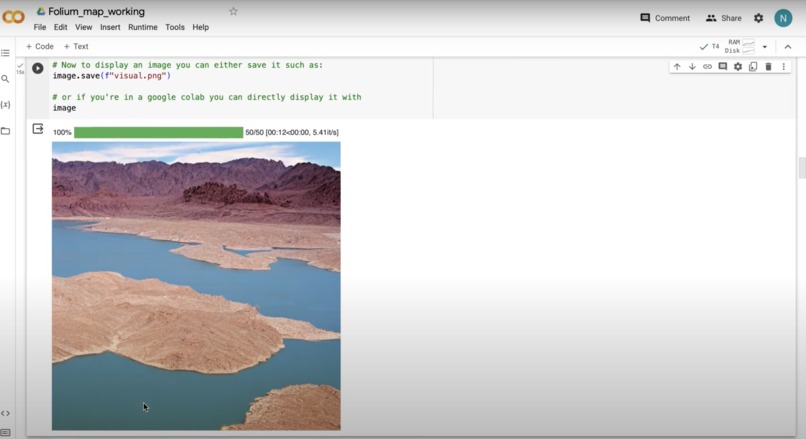
Task: Open the N account avatar
Action: 783,18
